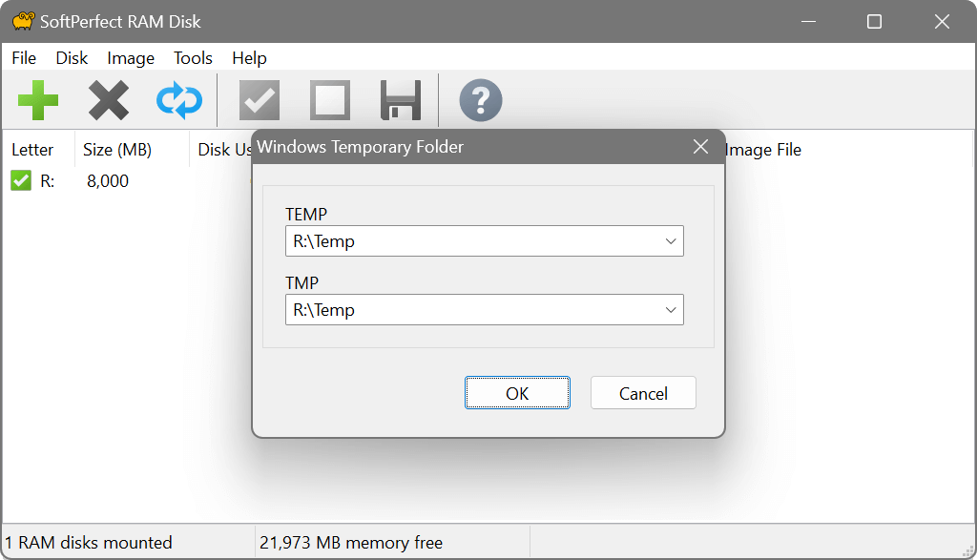
Task: Click the green plus Add disk icon
Action: point(38,100)
